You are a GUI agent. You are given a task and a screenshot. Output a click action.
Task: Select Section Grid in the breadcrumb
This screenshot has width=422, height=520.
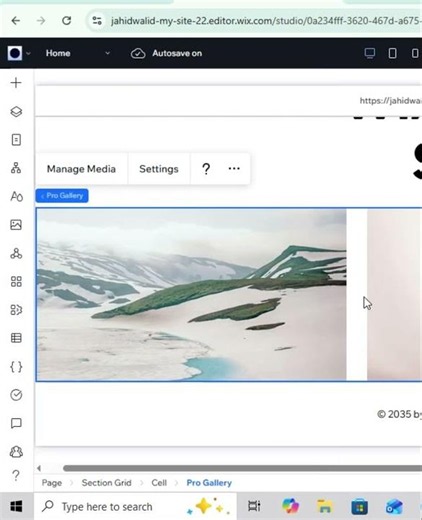click(106, 483)
